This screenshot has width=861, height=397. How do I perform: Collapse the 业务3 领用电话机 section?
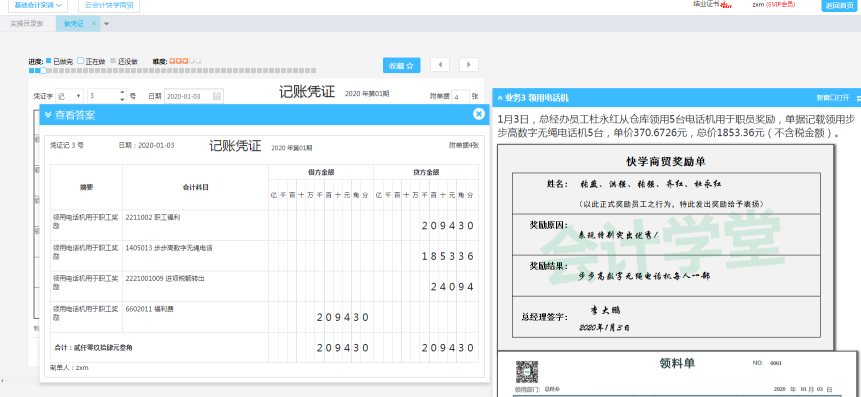(500, 98)
